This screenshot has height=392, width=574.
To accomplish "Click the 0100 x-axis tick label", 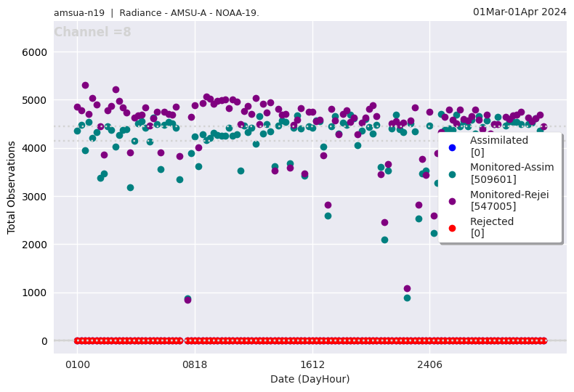I will coord(77,365).
